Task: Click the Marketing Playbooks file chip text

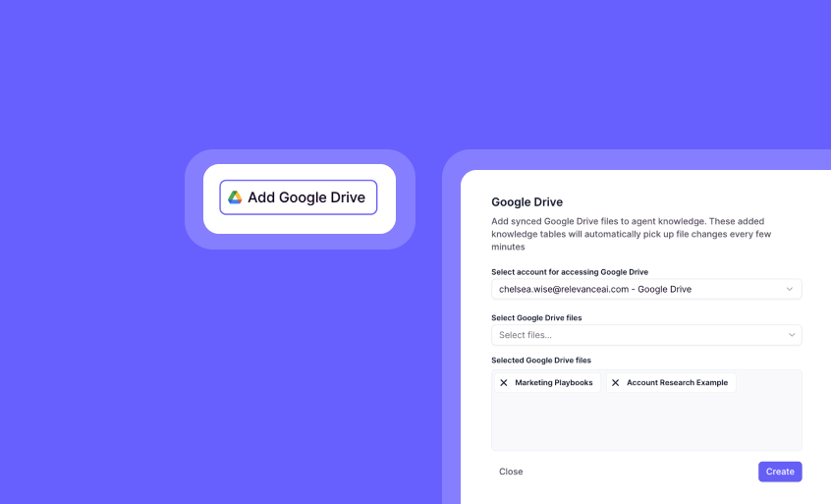Action: coord(554,382)
